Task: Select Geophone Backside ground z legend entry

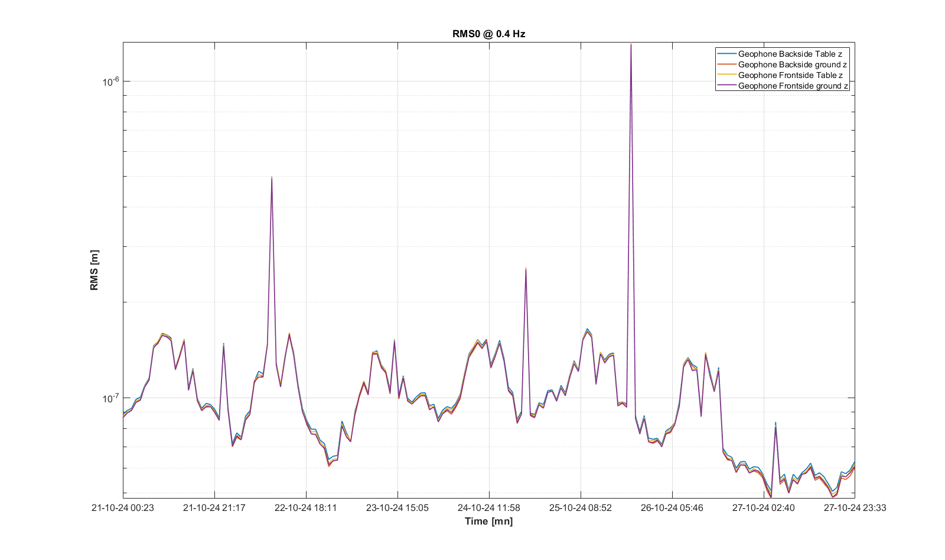Action: coord(792,64)
